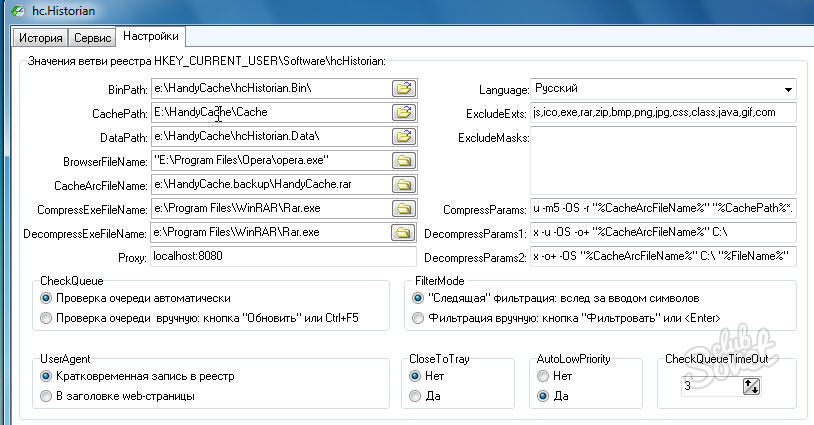
Task: Select "Проверка очереди автоматически" radio option
Action: [46, 298]
